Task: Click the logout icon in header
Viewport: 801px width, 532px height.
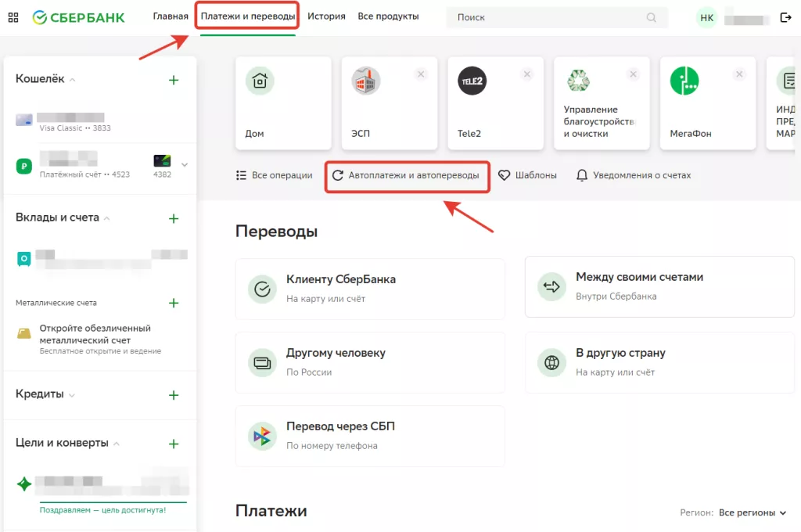Action: [x=786, y=17]
